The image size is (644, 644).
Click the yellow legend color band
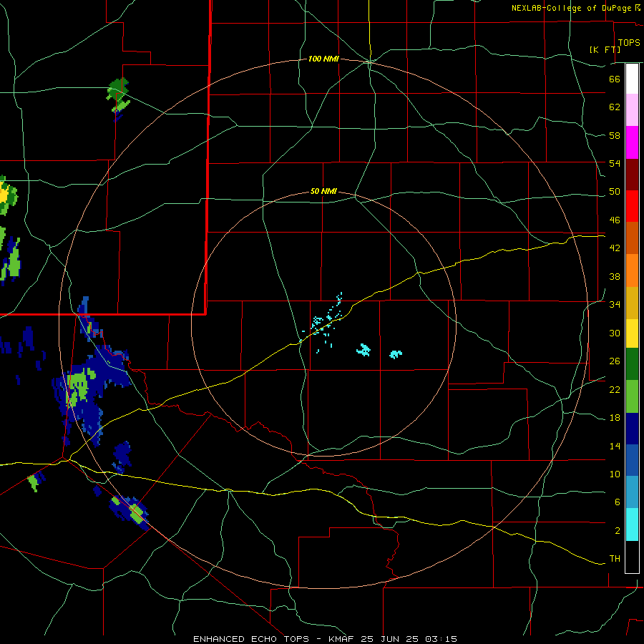pos(632,333)
